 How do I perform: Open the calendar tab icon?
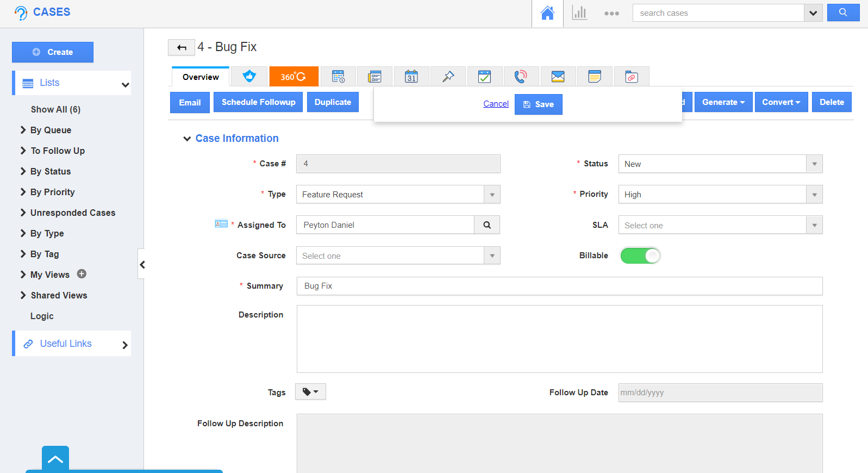click(x=411, y=77)
